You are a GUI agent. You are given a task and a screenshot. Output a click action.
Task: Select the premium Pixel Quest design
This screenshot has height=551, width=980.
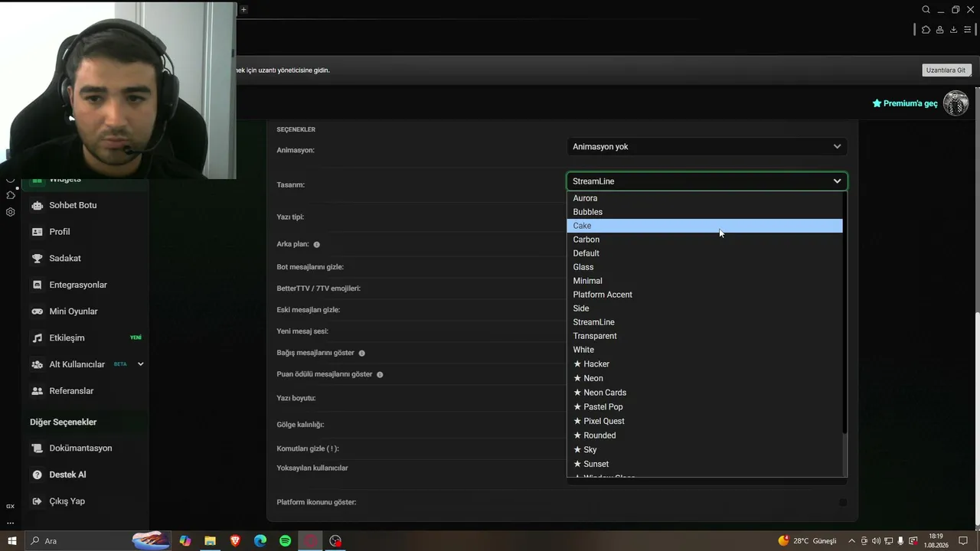704,421
